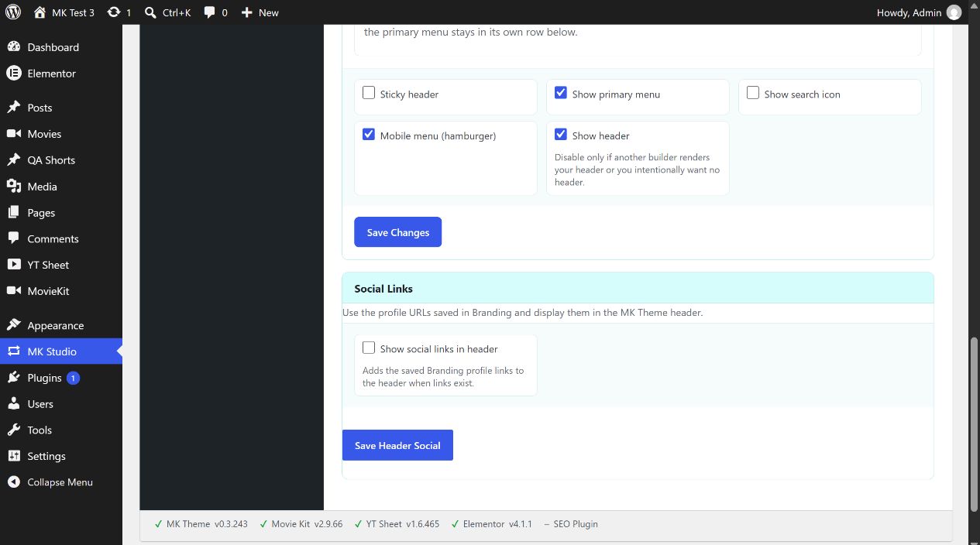
Task: Click the Save Header Social button
Action: pos(397,445)
